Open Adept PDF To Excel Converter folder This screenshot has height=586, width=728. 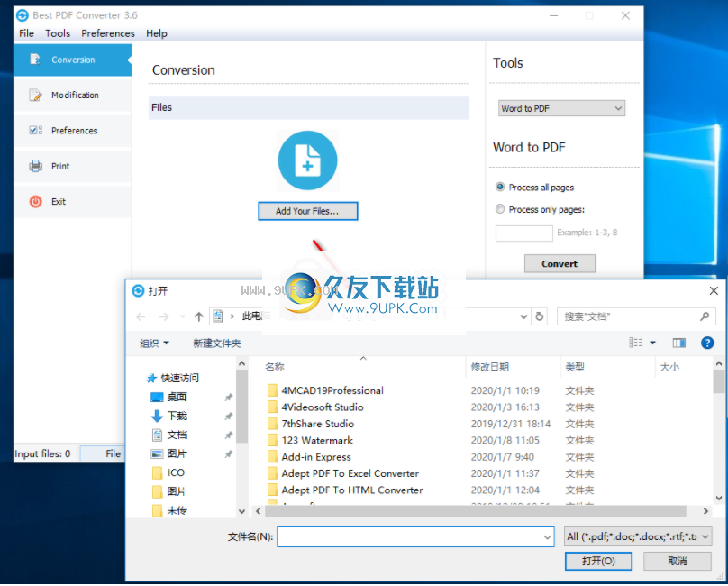point(350,473)
